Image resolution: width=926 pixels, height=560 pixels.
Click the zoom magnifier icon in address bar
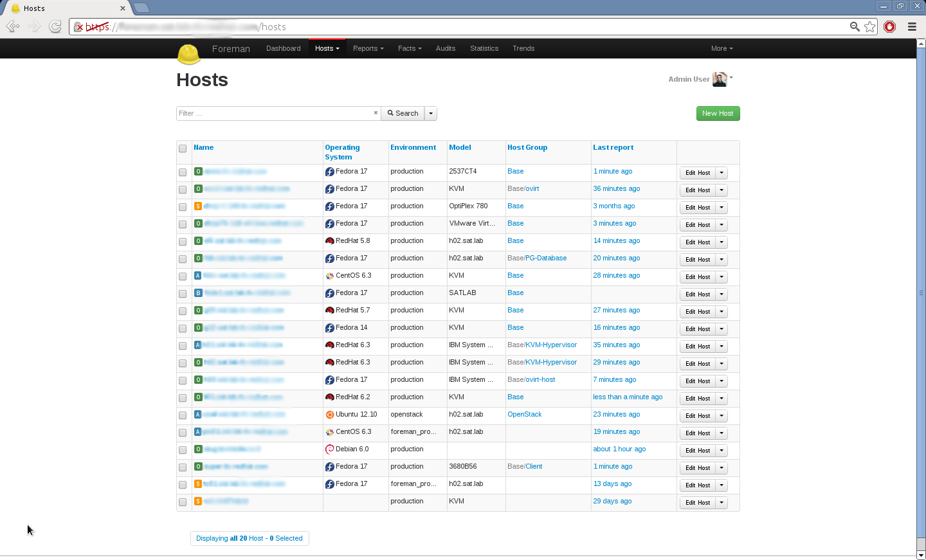pyautogui.click(x=855, y=26)
